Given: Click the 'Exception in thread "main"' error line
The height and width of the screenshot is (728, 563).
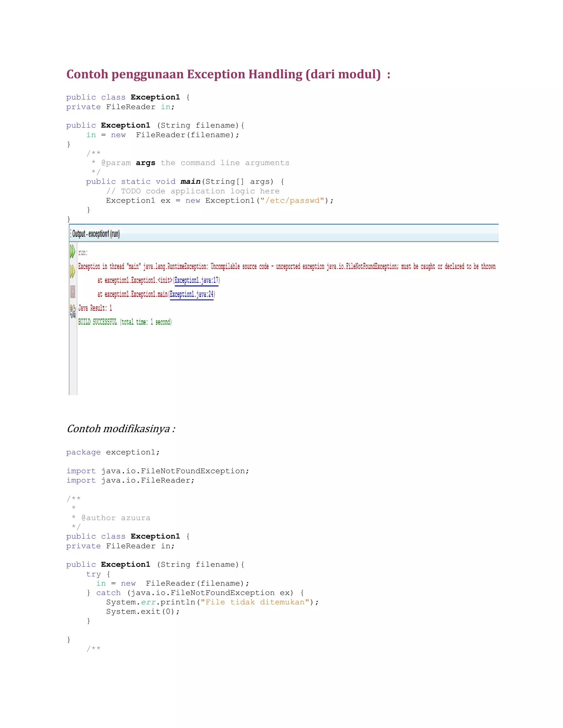Looking at the screenshot, I should 286,266.
